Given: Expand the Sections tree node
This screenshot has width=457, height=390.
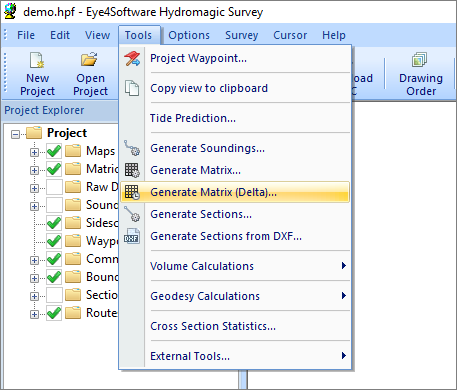Looking at the screenshot, I should (34, 296).
